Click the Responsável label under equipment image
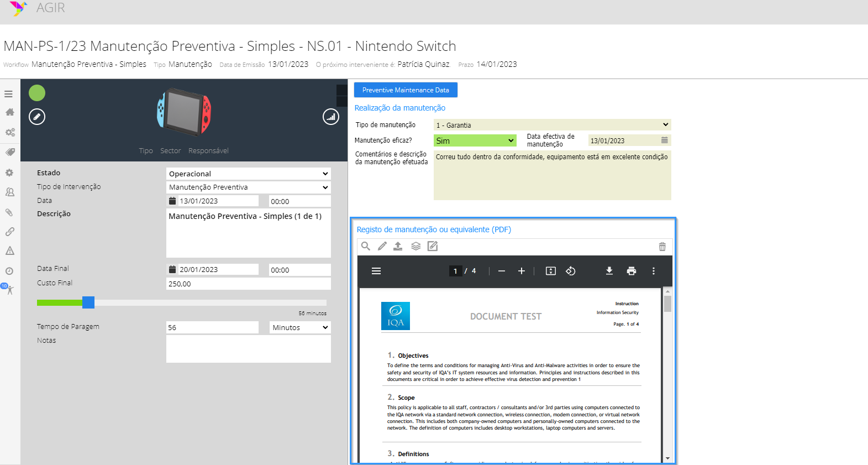The image size is (868, 465). 208,151
